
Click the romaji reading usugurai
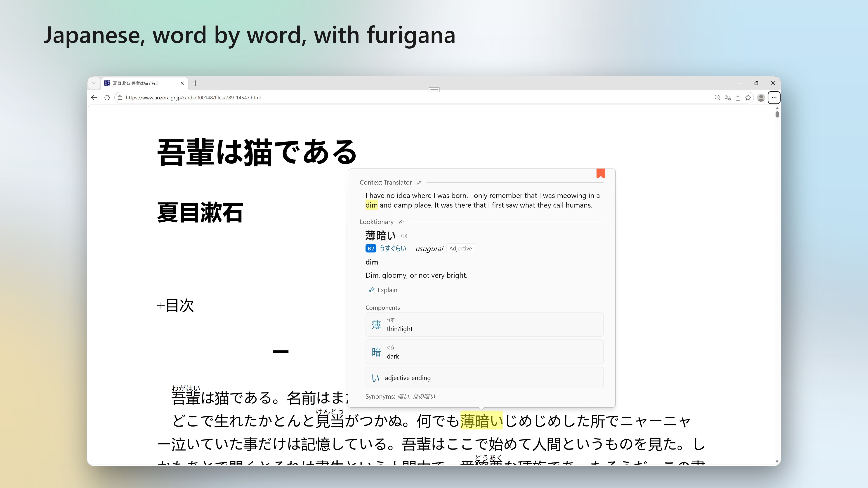tap(429, 249)
